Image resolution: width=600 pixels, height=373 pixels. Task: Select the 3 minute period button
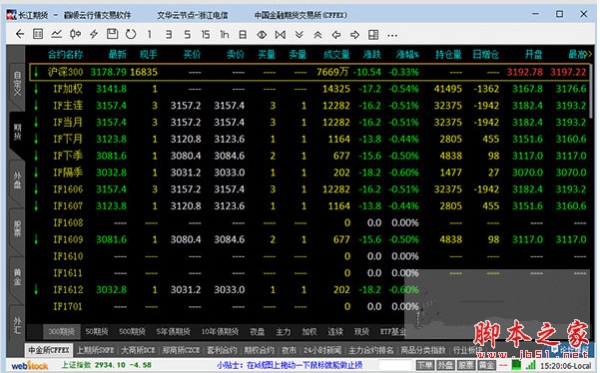pyautogui.click(x=168, y=34)
